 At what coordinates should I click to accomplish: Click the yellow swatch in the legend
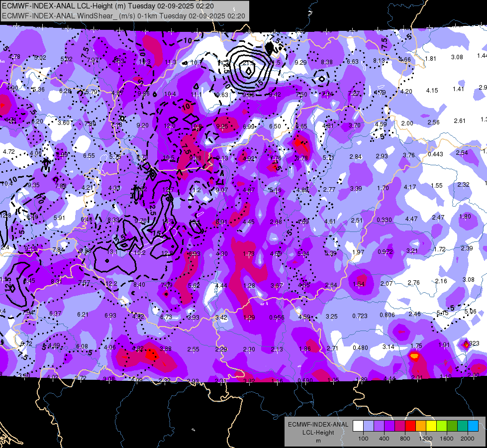(x=431, y=426)
